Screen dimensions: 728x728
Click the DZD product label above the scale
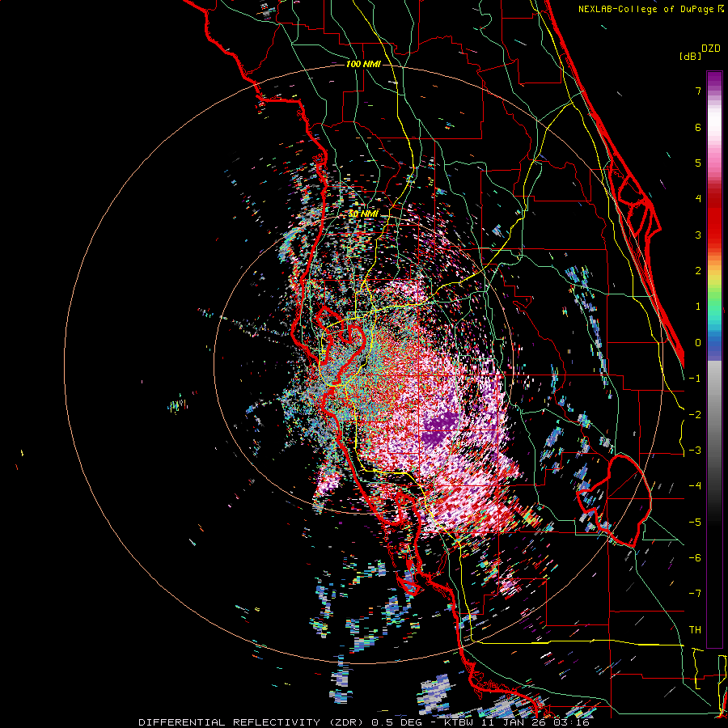[x=711, y=49]
